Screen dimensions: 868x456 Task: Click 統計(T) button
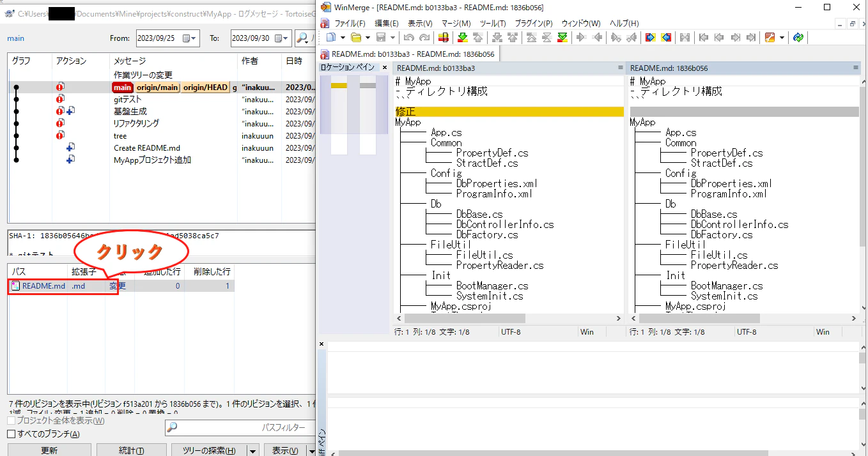(132, 450)
